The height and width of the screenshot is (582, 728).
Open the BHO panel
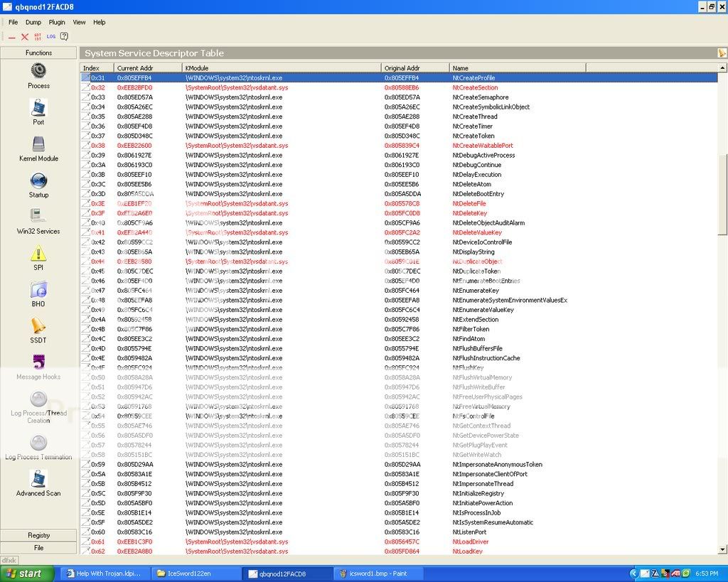(x=38, y=290)
